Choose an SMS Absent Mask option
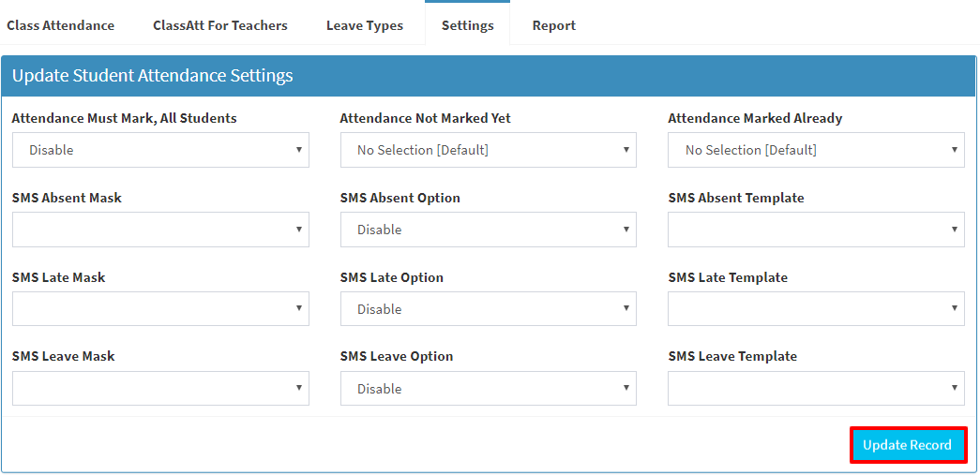The width and height of the screenshot is (980, 475). [160, 230]
